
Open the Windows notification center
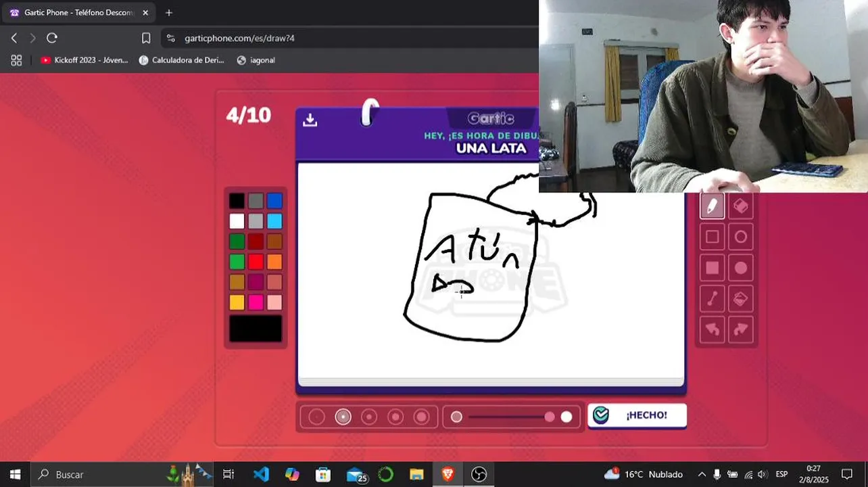(847, 474)
